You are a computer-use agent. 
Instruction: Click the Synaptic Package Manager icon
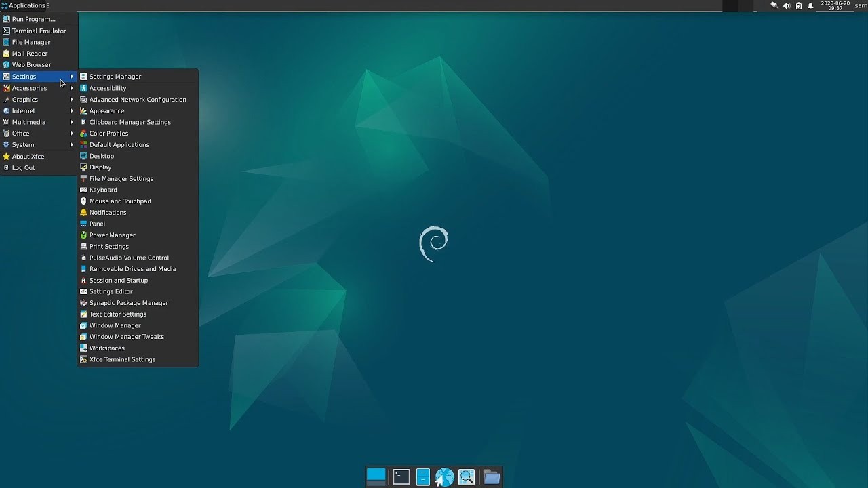tap(83, 303)
